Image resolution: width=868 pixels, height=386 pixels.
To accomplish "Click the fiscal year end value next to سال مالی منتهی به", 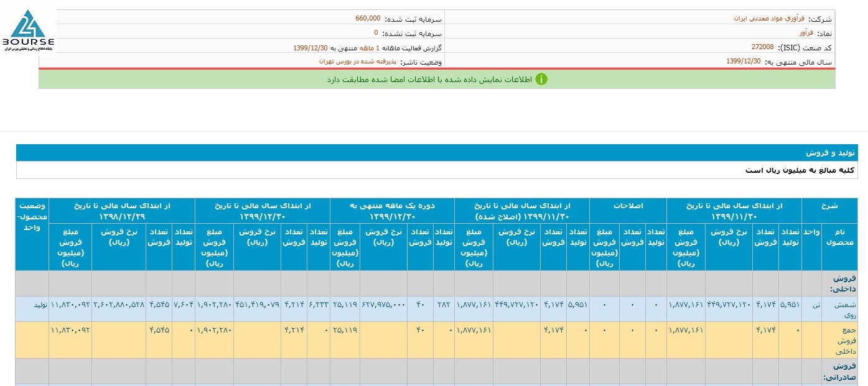I will 743,62.
